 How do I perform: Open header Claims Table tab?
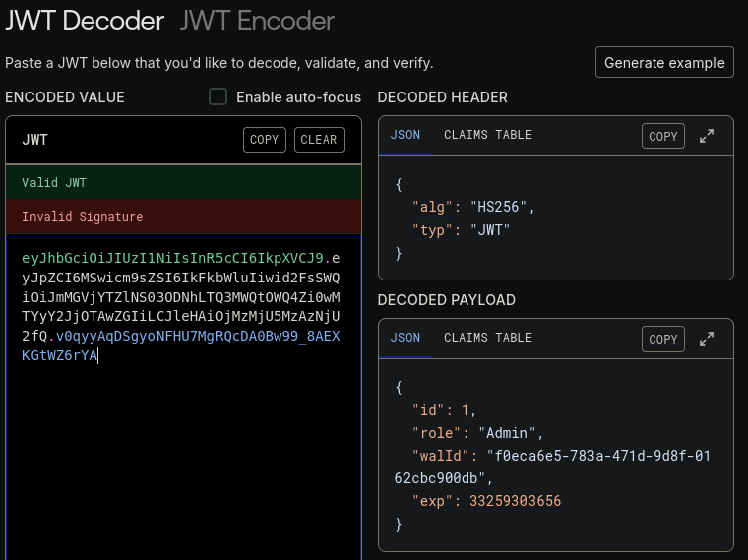(x=487, y=135)
